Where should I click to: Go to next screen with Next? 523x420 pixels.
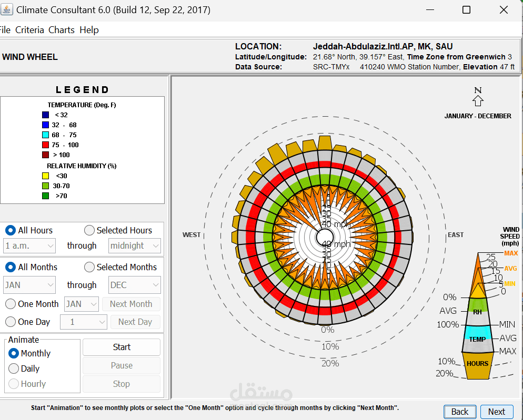tap(497, 412)
